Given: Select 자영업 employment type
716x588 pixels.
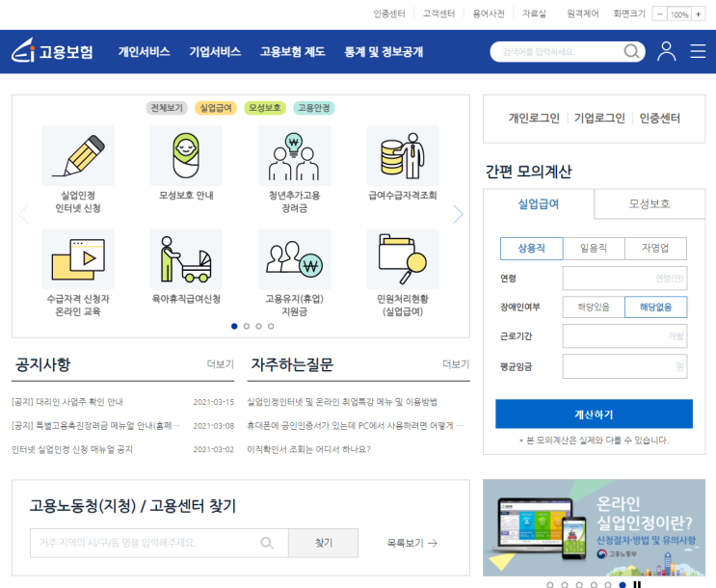Looking at the screenshot, I should pyautogui.click(x=655, y=249).
